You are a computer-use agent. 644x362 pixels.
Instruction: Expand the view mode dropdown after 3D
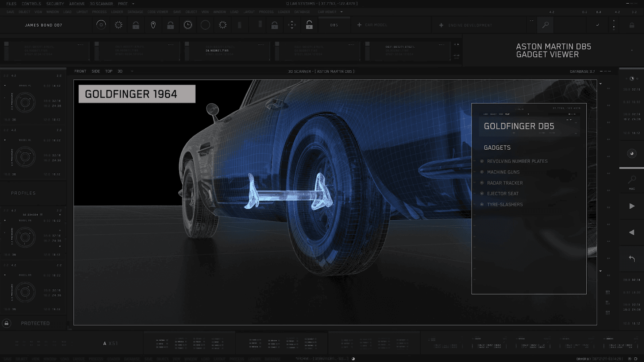pos(132,71)
